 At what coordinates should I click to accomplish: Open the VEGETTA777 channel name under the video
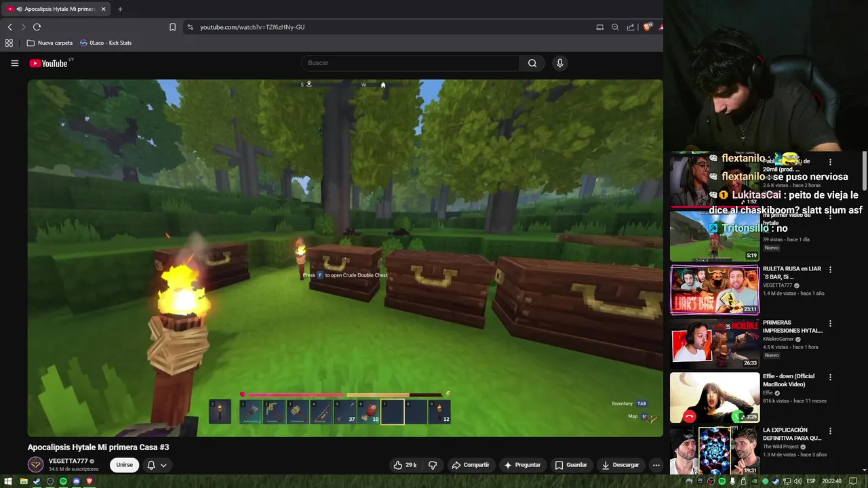(x=68, y=461)
